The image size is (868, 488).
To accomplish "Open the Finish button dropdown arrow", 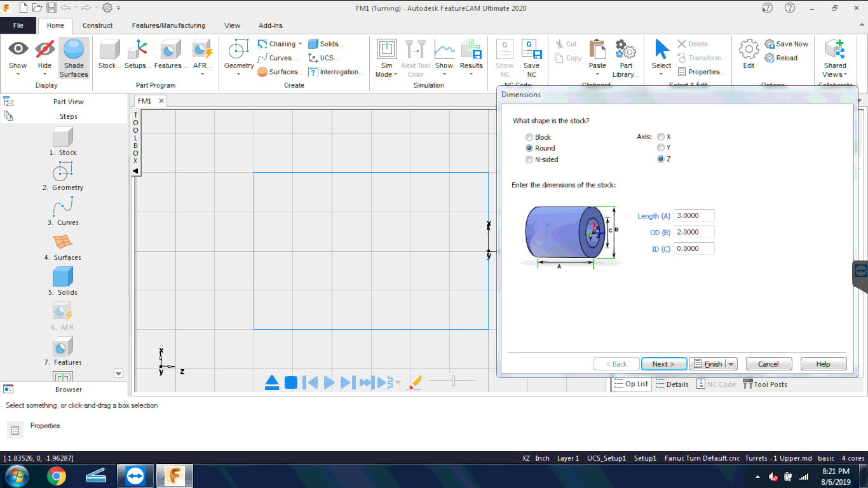I will (731, 364).
